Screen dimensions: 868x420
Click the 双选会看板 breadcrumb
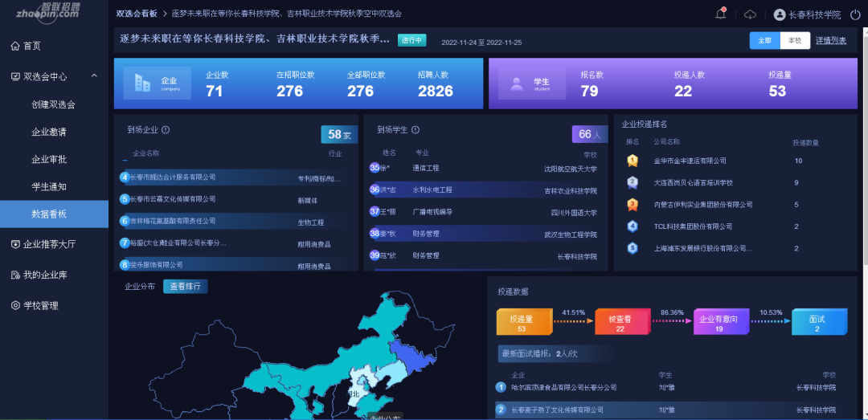[137, 14]
